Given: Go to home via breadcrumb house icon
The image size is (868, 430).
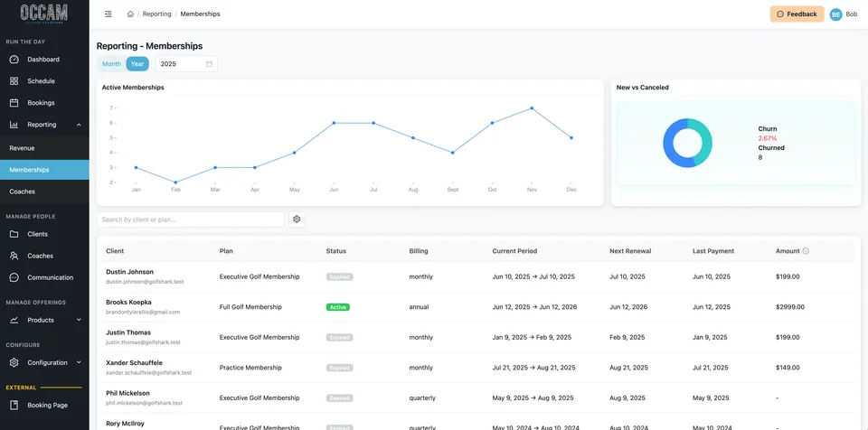Looking at the screenshot, I should (x=130, y=14).
